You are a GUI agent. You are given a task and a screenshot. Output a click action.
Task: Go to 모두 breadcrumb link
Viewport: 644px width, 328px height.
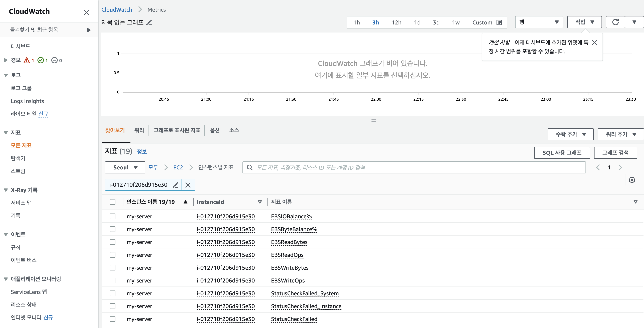click(153, 167)
